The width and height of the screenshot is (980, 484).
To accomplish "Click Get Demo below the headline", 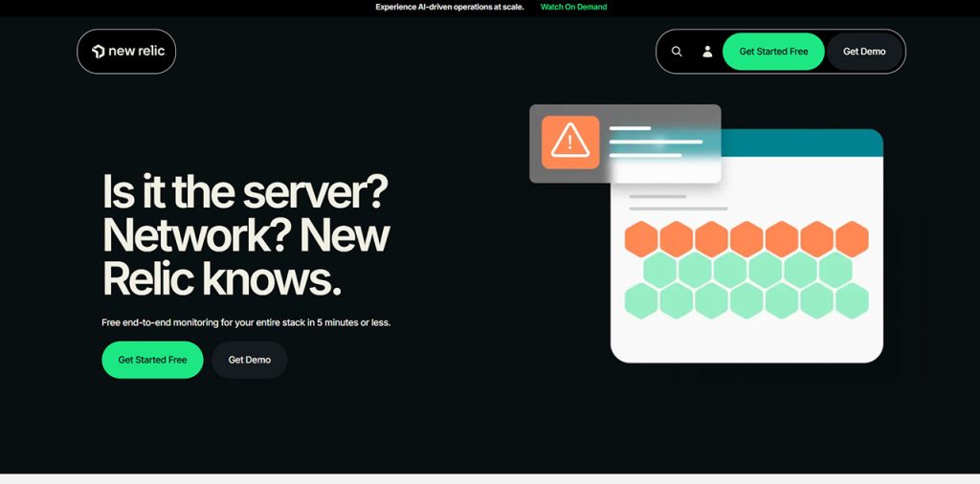I will [250, 360].
